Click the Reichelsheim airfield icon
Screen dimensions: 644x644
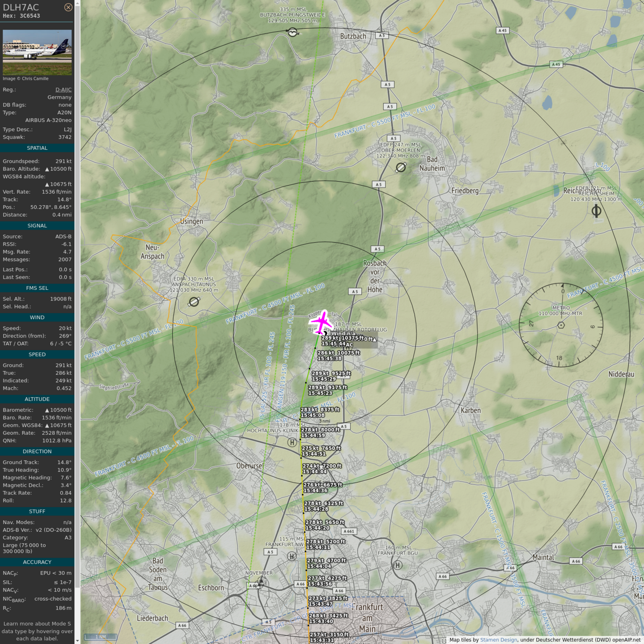pyautogui.click(x=596, y=211)
